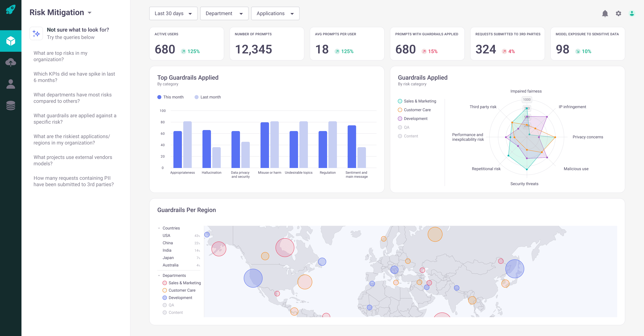Select the cube icon in the left navigation rail

[x=11, y=41]
